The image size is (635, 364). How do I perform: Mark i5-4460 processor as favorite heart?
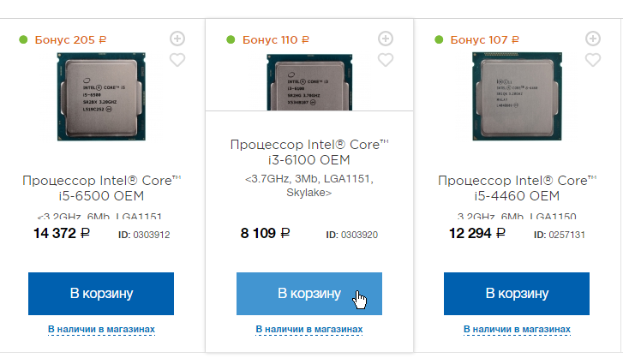click(x=593, y=60)
